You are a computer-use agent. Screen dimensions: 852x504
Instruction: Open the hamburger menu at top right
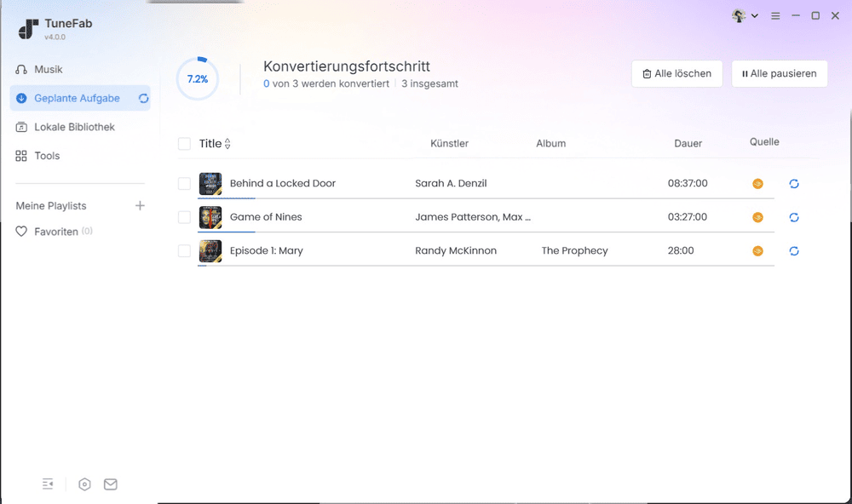(774, 15)
